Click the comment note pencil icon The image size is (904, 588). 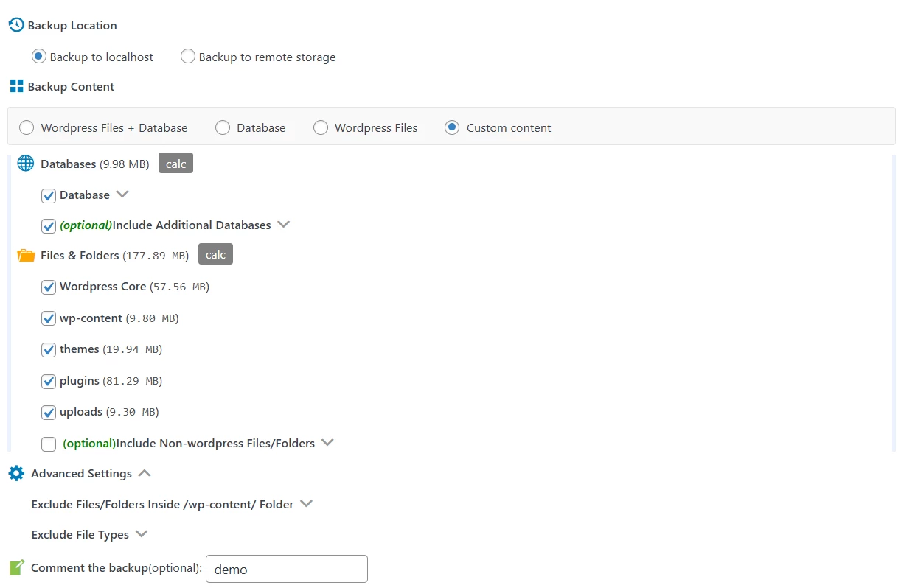pos(16,568)
